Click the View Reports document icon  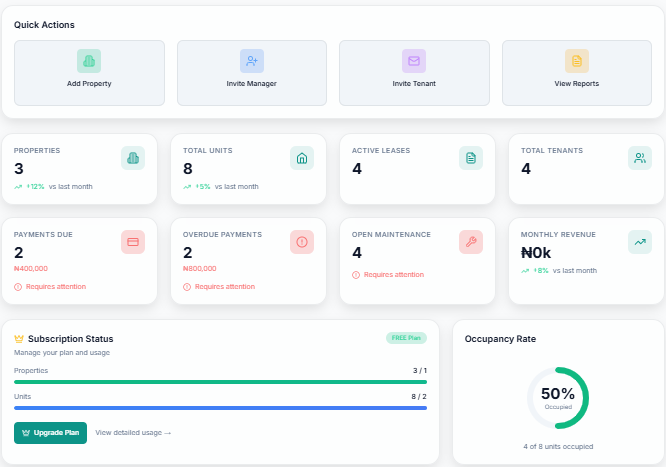coord(576,61)
